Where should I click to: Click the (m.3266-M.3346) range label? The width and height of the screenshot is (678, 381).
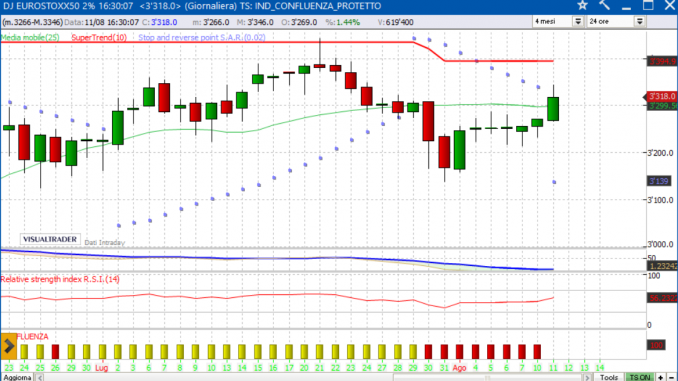tap(32, 22)
